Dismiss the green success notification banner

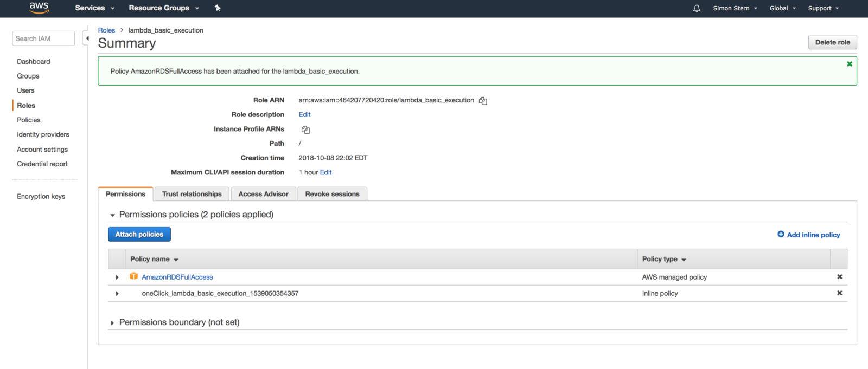pos(850,64)
